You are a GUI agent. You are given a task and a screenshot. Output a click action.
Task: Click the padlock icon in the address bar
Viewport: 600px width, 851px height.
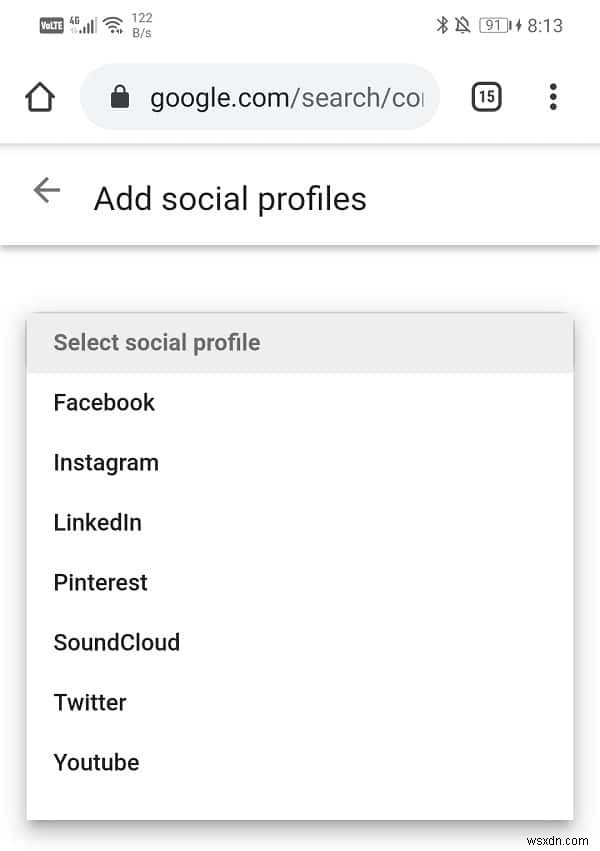pos(120,96)
